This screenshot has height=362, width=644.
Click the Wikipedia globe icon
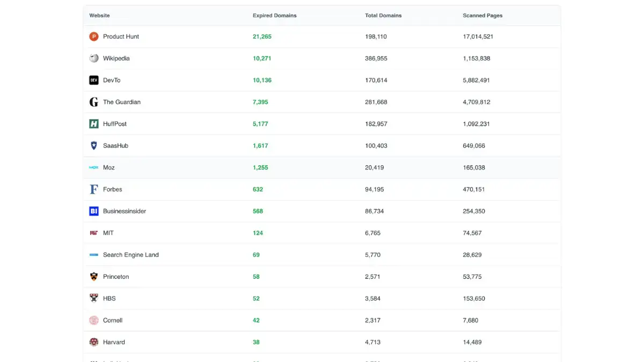94,58
